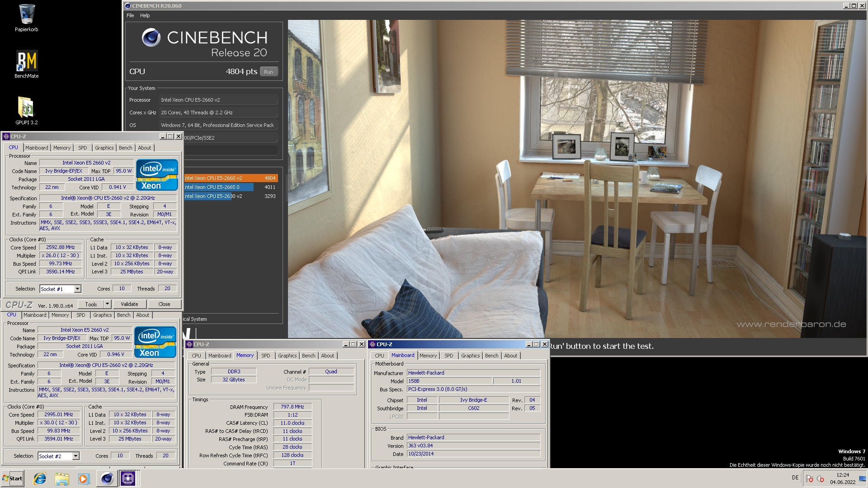Click the Manufacturer value Hewlett-Packard

[x=473, y=373]
